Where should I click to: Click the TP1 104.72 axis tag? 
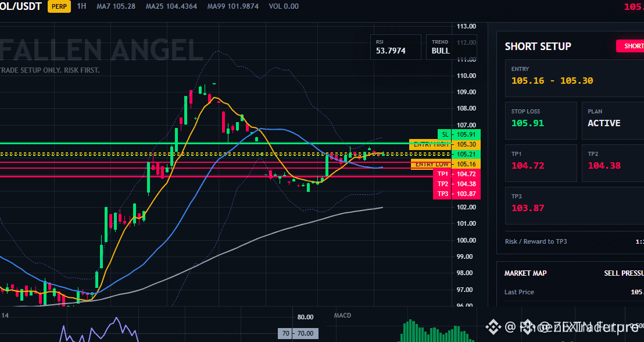point(457,174)
